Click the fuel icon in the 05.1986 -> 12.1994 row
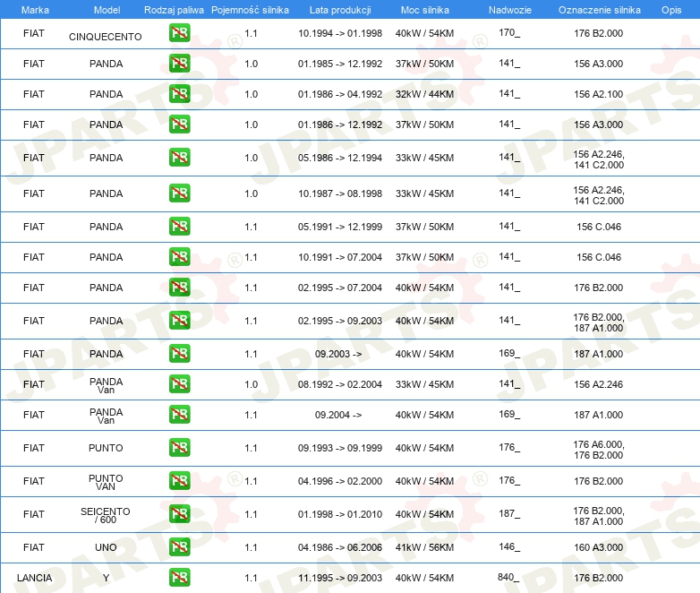The width and height of the screenshot is (700, 593). coord(179,158)
